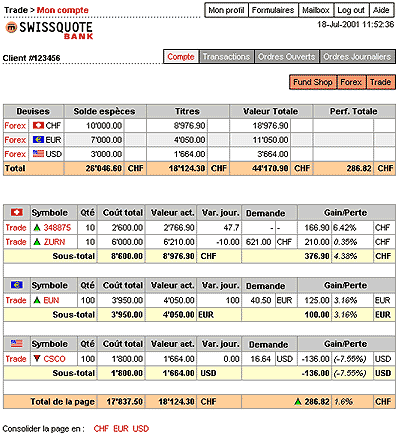This screenshot has height=435, width=399.
Task: Click the US flag in the USD currency row
Action: [x=38, y=154]
